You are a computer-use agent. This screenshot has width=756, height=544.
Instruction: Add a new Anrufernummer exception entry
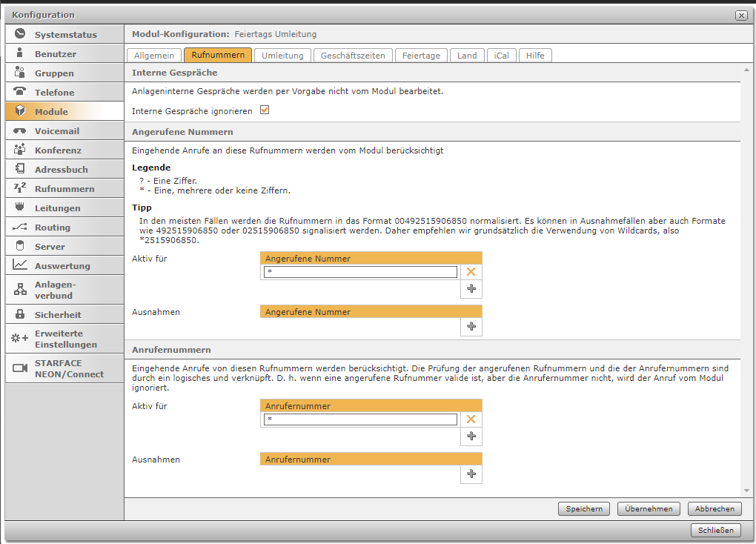tap(471, 474)
